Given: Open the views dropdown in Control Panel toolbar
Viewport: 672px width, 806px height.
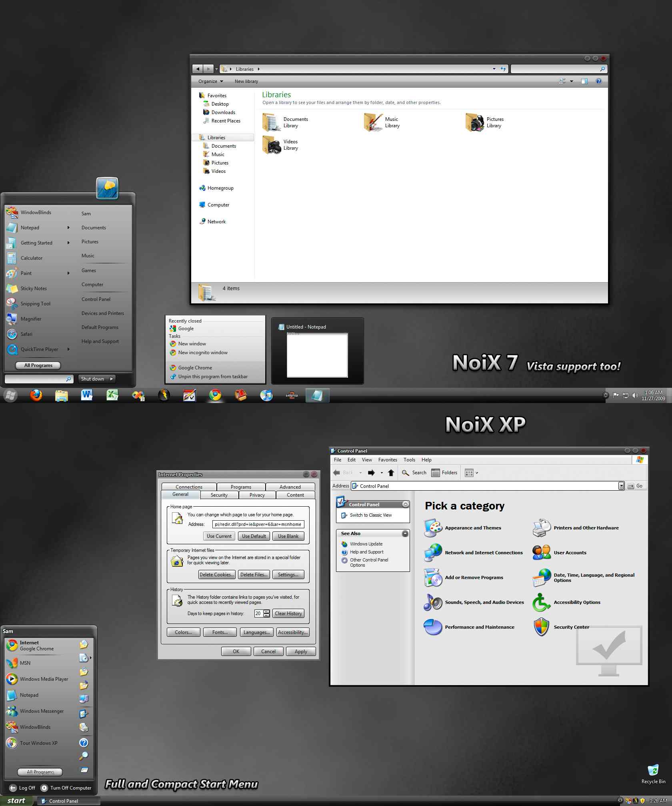Looking at the screenshot, I should 477,473.
